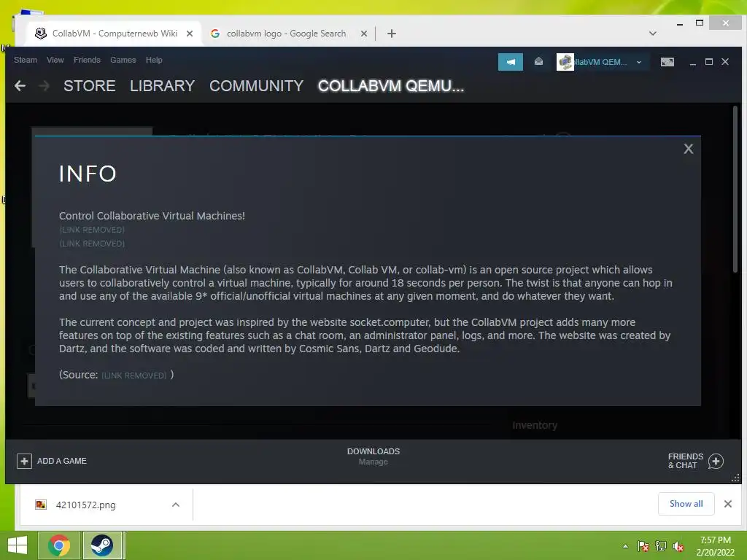Click the Action Center flag icon
This screenshot has width=747, height=560.
pos(643,546)
